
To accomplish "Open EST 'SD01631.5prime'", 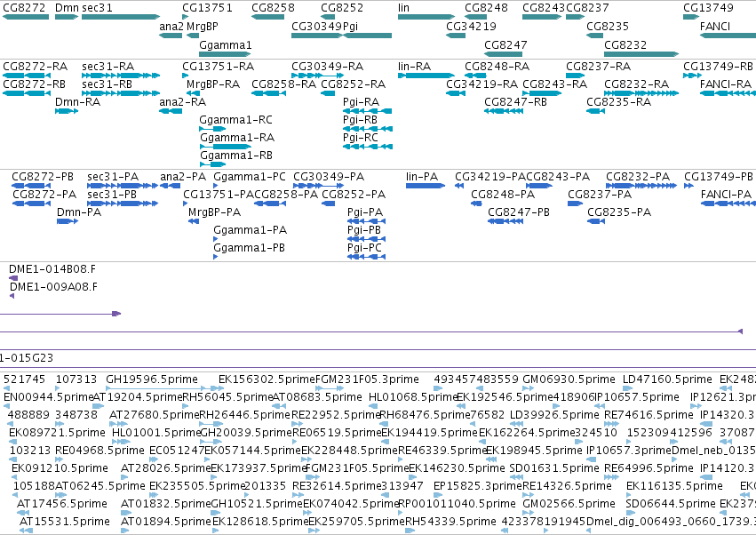I will pyautogui.click(x=554, y=468).
